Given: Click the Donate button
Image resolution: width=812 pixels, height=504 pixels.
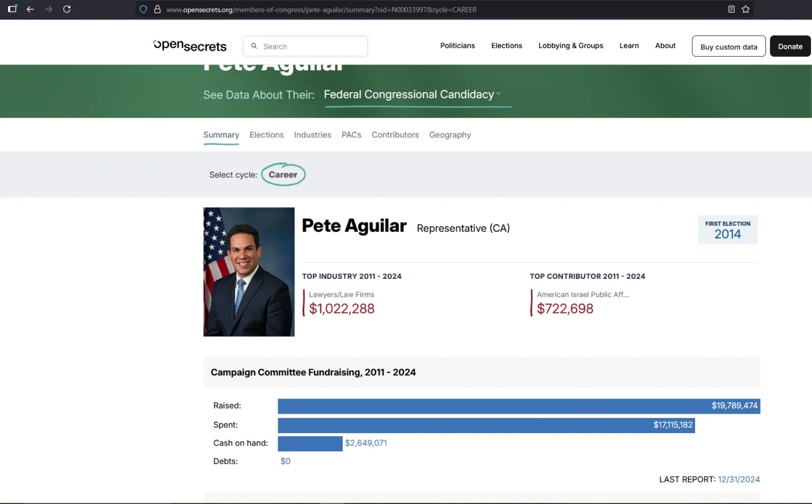Looking at the screenshot, I should [x=790, y=47].
